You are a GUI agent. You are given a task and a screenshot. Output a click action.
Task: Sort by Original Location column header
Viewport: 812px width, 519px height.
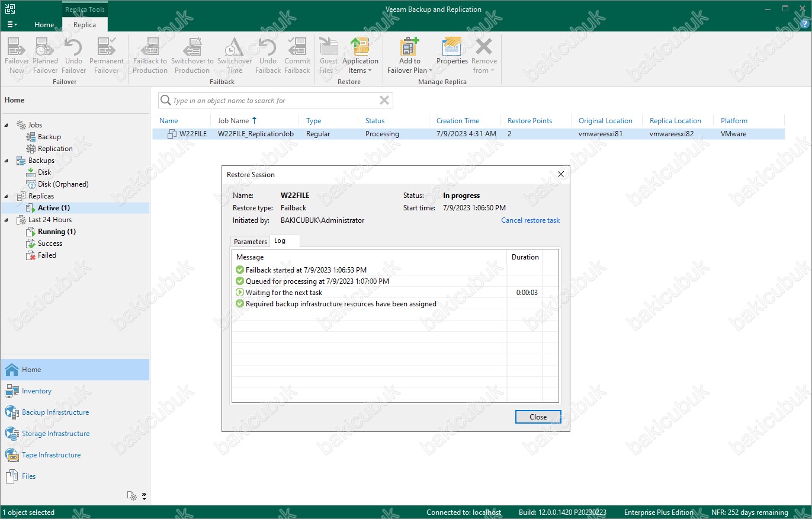tap(605, 121)
